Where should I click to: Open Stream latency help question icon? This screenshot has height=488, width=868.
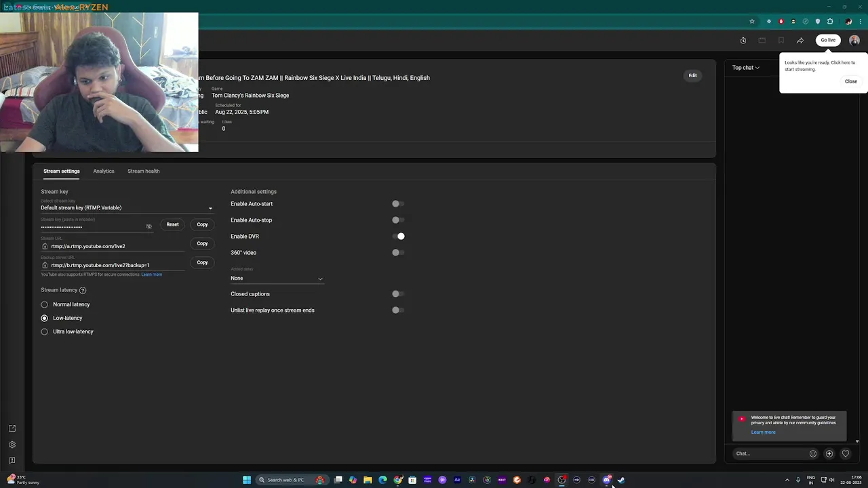point(83,290)
